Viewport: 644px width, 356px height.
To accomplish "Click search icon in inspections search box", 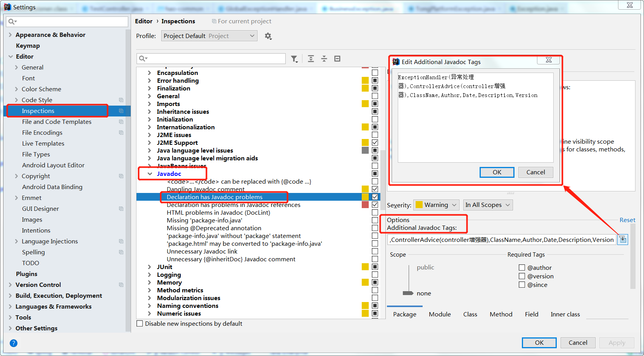I will pyautogui.click(x=143, y=59).
